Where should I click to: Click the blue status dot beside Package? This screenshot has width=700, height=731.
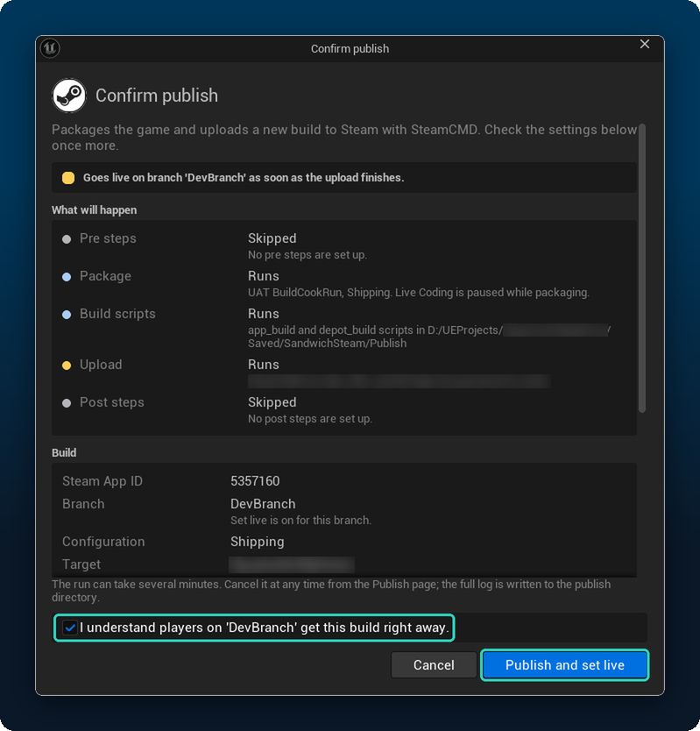coord(67,277)
